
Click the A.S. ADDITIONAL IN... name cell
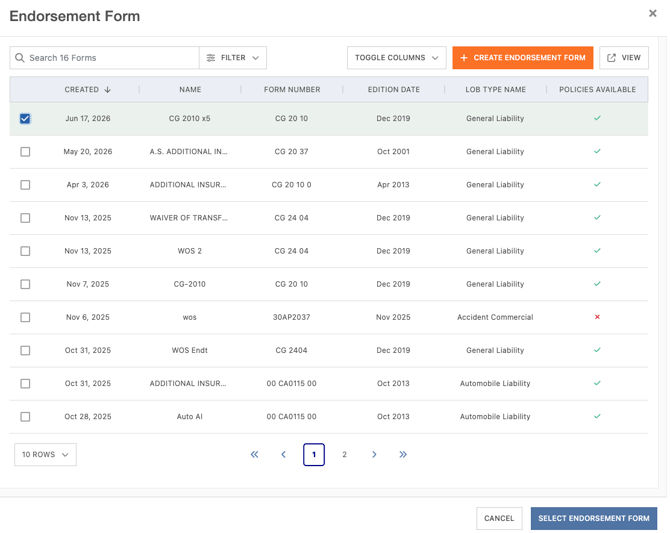coord(188,151)
